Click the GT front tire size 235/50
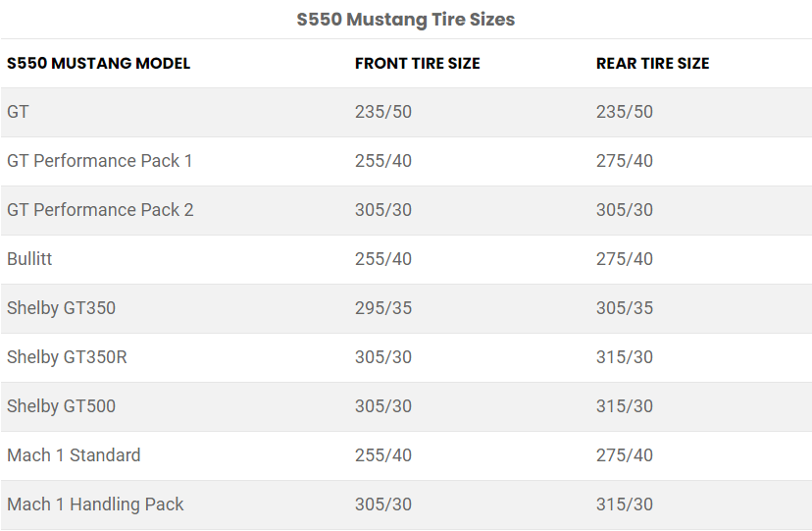 tap(383, 112)
